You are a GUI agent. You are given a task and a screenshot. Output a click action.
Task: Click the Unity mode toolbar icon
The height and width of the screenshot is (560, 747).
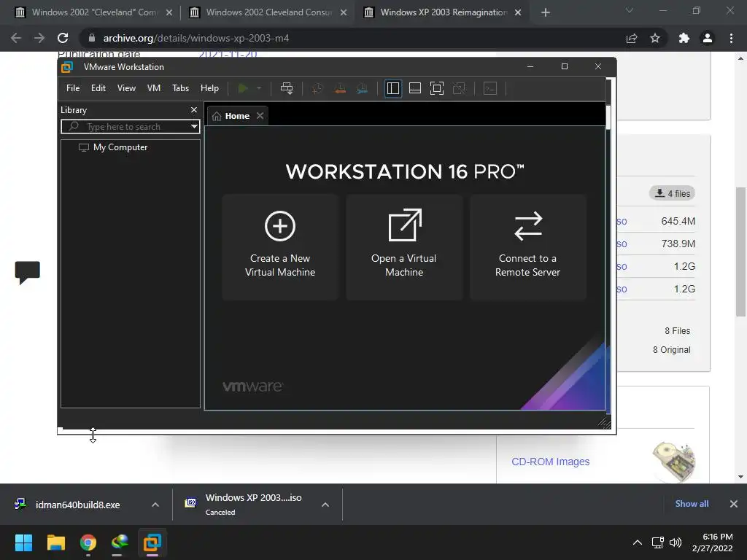460,88
